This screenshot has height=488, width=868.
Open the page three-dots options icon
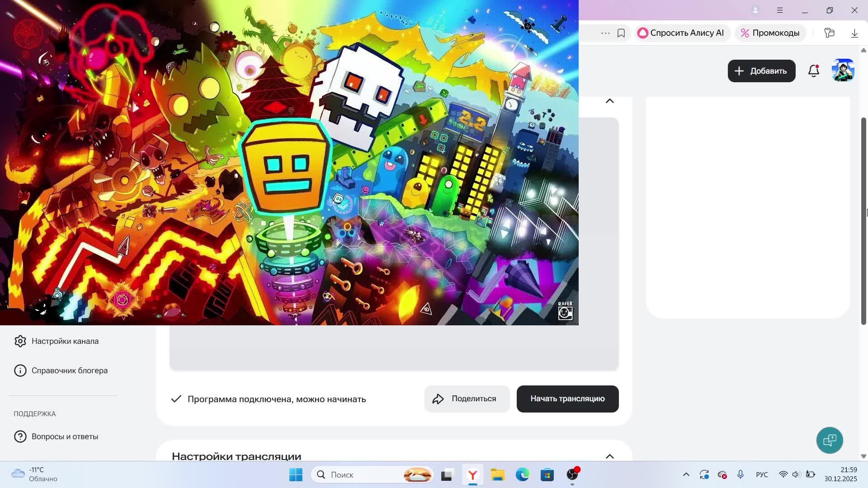(605, 33)
